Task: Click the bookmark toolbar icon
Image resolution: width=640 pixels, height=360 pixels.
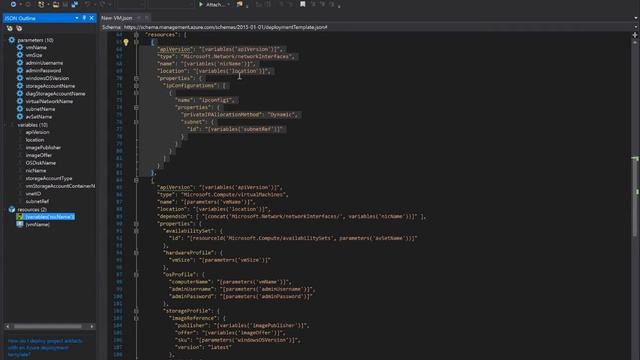Action: point(302,4)
